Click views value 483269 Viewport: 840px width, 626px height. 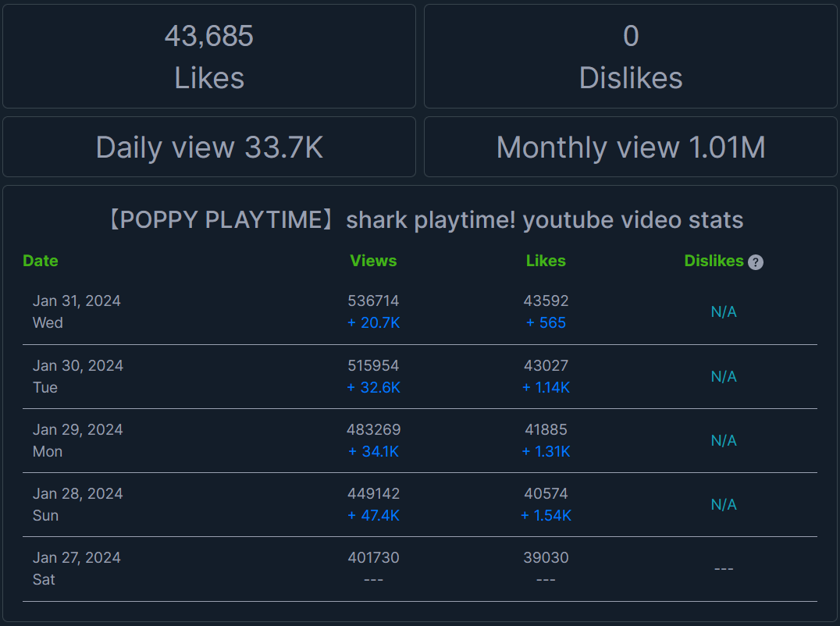click(x=373, y=429)
